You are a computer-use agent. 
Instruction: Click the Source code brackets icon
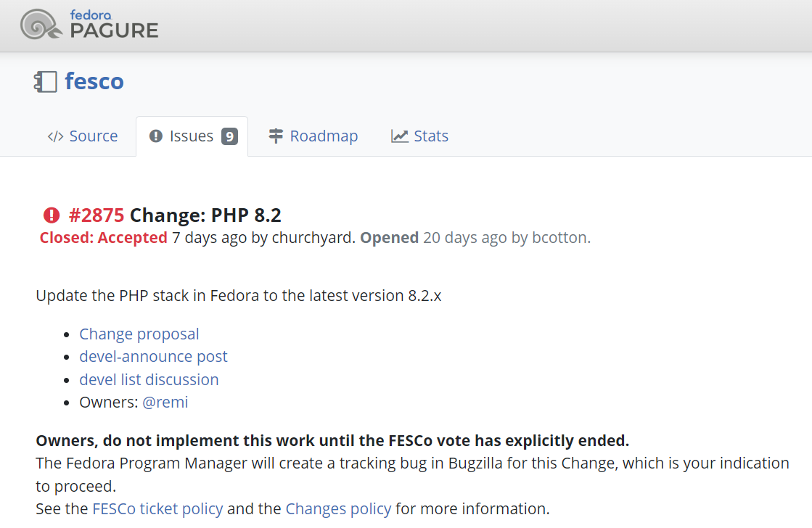point(55,136)
